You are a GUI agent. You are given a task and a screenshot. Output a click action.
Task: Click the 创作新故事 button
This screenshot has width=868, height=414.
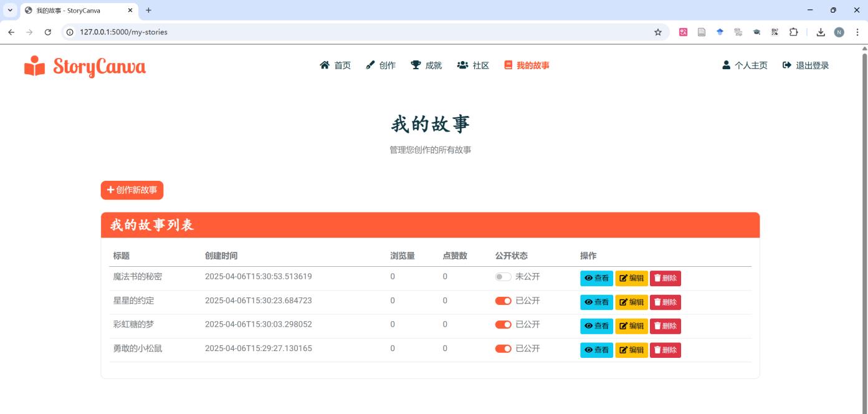pos(131,190)
